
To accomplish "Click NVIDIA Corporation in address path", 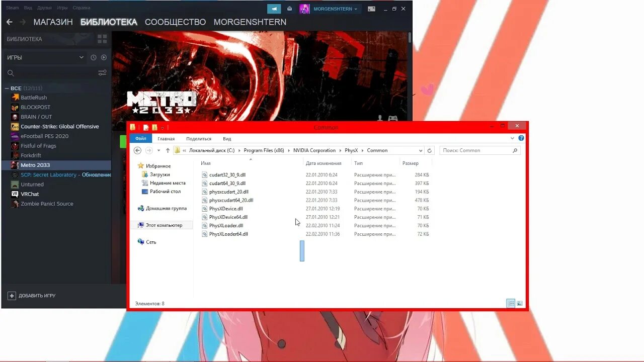I will coord(314,150).
